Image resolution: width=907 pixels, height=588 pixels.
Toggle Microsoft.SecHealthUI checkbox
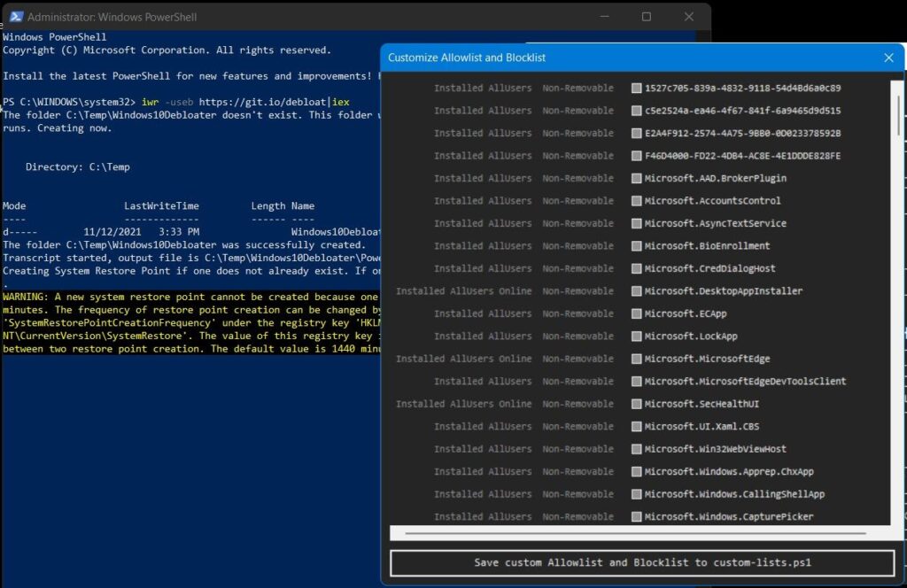tap(636, 404)
